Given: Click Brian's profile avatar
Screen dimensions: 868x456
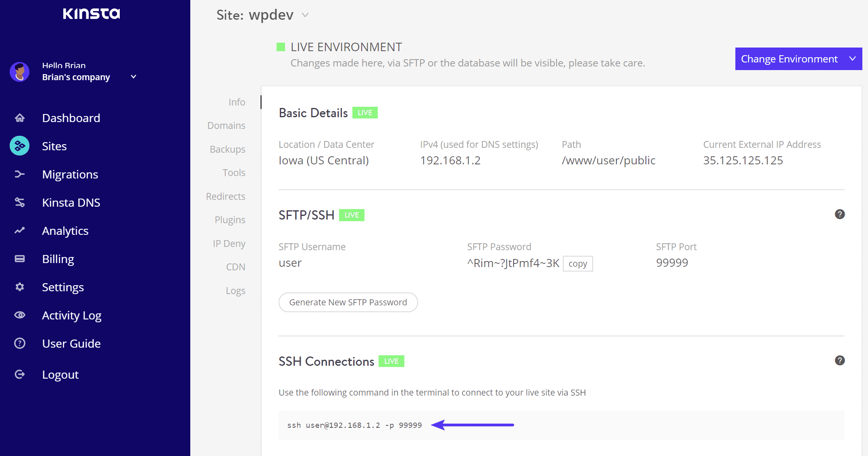Looking at the screenshot, I should coord(19,72).
